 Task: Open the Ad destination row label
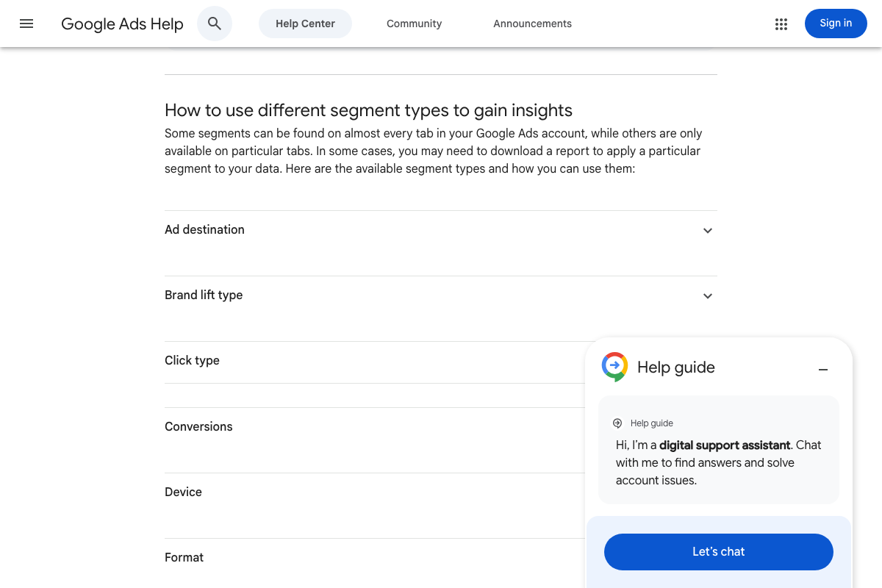click(x=204, y=230)
